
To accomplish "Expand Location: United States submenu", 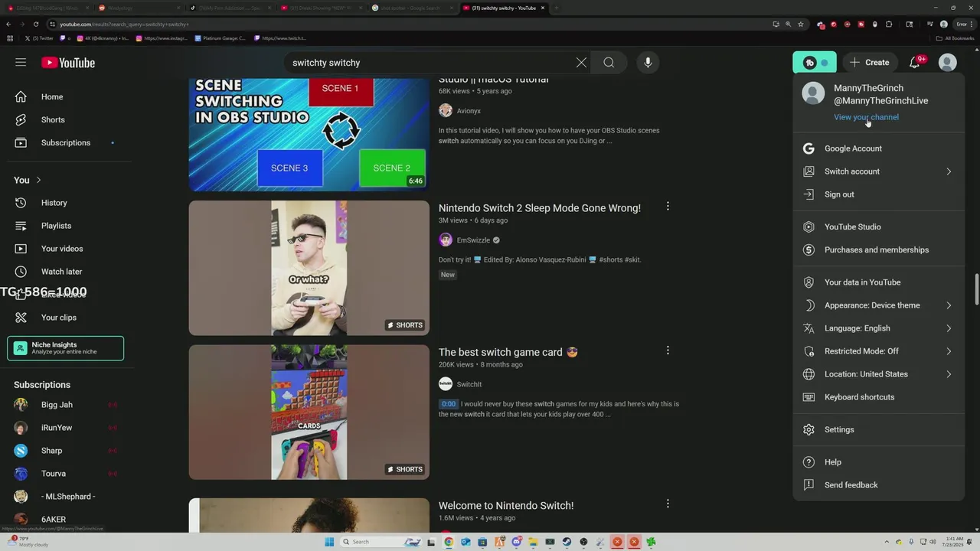I will [878, 374].
